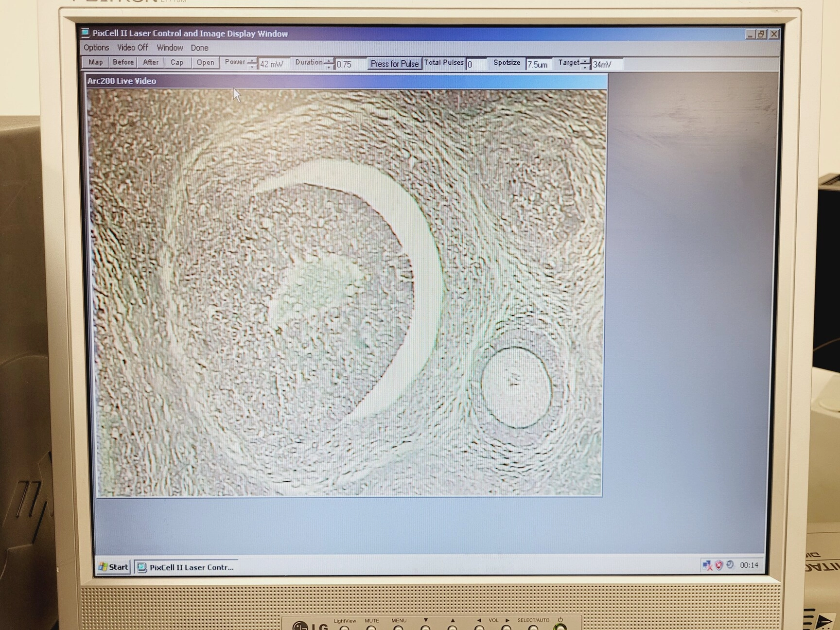Image resolution: width=840 pixels, height=630 pixels.
Task: Click the Duration value field 0.75
Action: [x=350, y=64]
